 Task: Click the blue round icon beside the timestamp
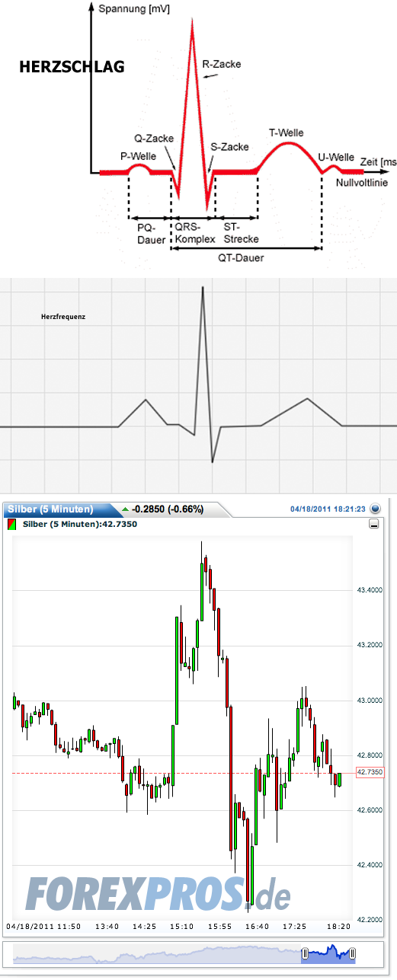(x=375, y=509)
